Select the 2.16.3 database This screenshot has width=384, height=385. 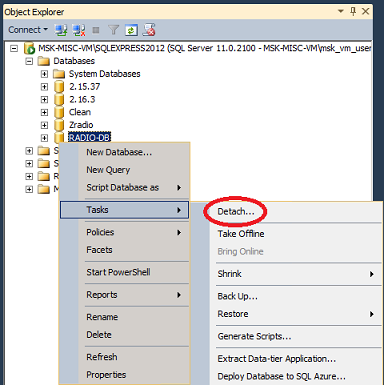(82, 99)
